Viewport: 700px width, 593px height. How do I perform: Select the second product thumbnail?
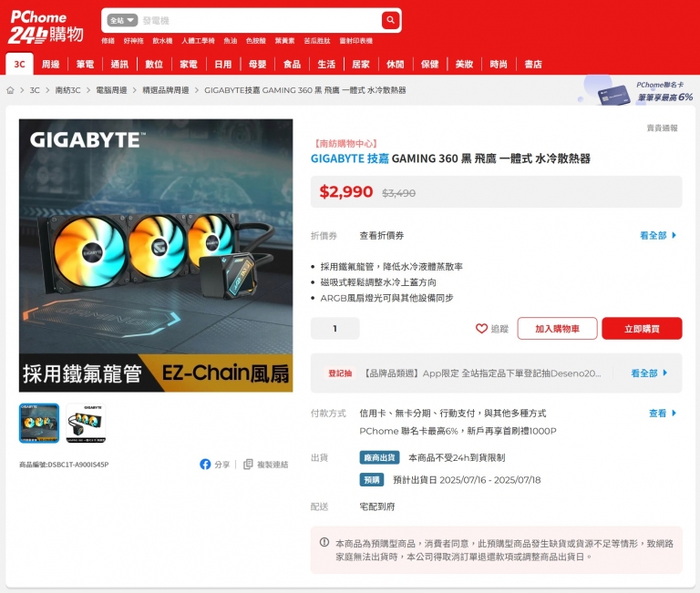[86, 423]
